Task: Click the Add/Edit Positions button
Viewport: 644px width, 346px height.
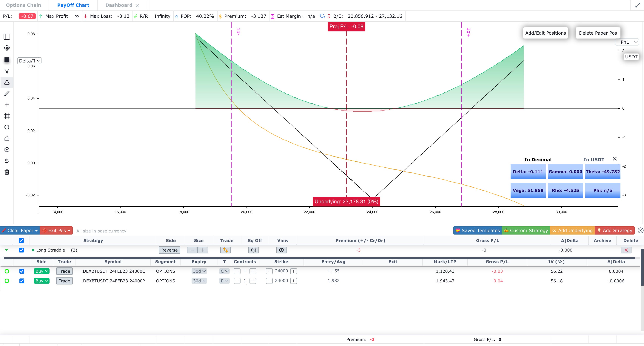Action: coord(545,33)
